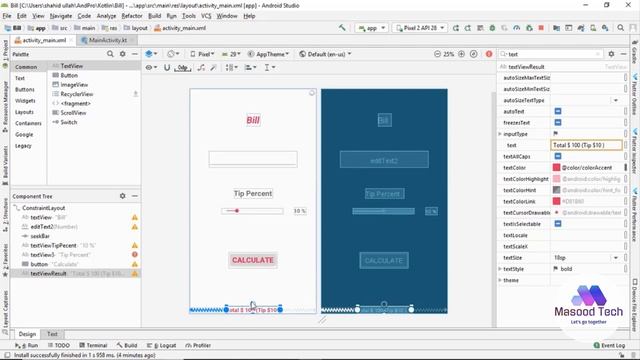Open the Build menu

pyautogui.click(x=154, y=16)
